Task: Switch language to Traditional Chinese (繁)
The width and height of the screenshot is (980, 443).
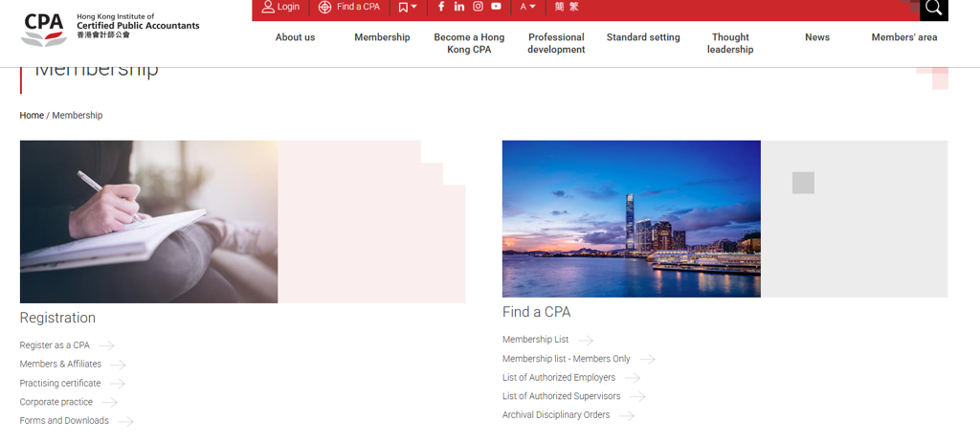Action: (x=574, y=7)
